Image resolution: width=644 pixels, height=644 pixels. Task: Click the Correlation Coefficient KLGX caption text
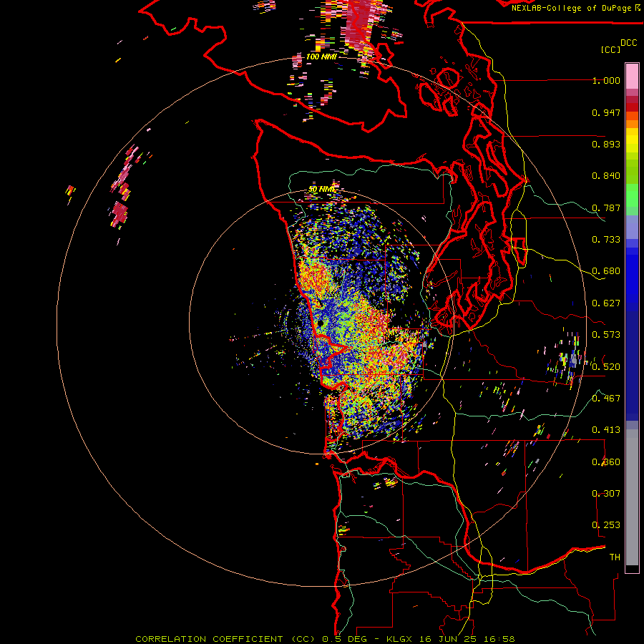(325, 639)
